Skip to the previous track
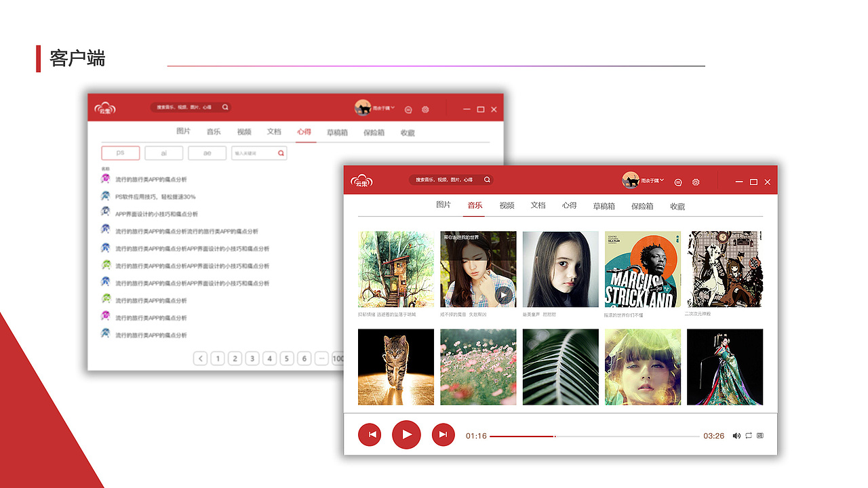Screen dimensions: 868x488 pos(370,434)
